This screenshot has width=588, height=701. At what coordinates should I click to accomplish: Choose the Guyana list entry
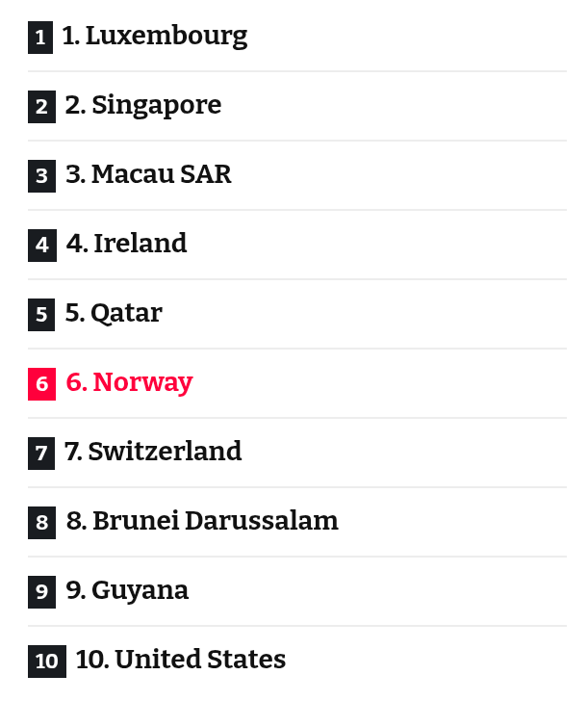point(127,591)
